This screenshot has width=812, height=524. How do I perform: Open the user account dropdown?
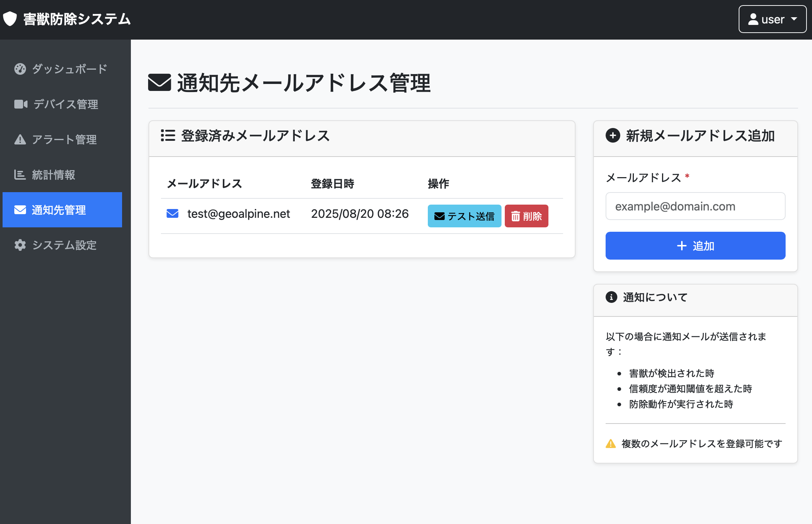[x=772, y=19]
